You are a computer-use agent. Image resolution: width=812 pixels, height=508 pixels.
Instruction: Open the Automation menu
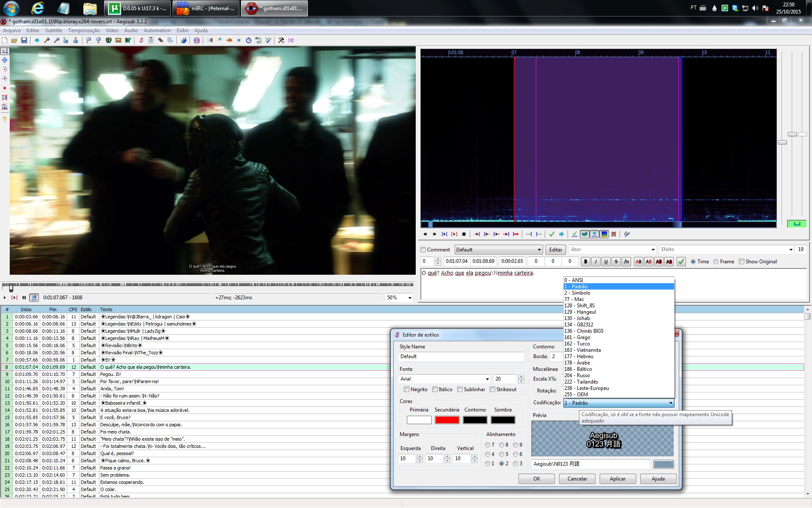[x=157, y=30]
